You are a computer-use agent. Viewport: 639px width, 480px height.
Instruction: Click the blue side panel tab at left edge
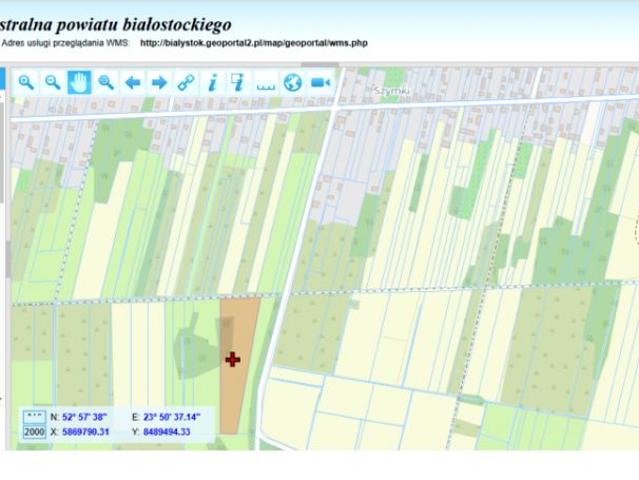pyautogui.click(x=2, y=79)
